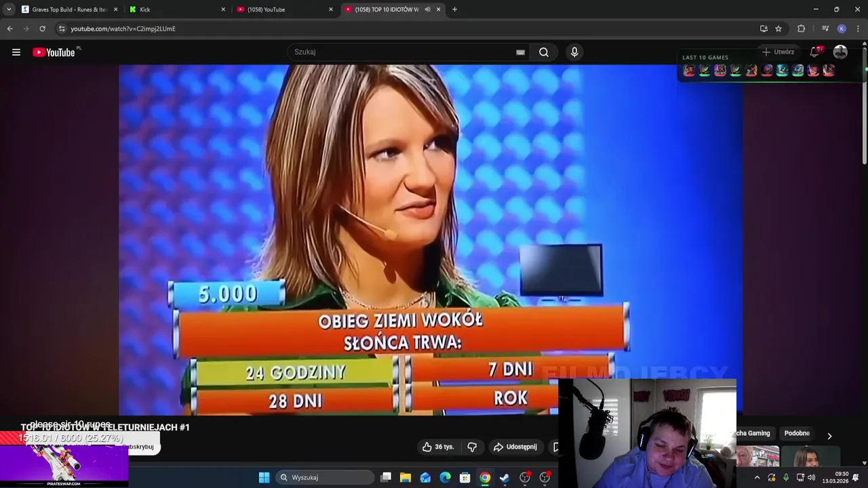This screenshot has width=868, height=488.
Task: Open the volume speaker tray icon
Action: (811, 477)
